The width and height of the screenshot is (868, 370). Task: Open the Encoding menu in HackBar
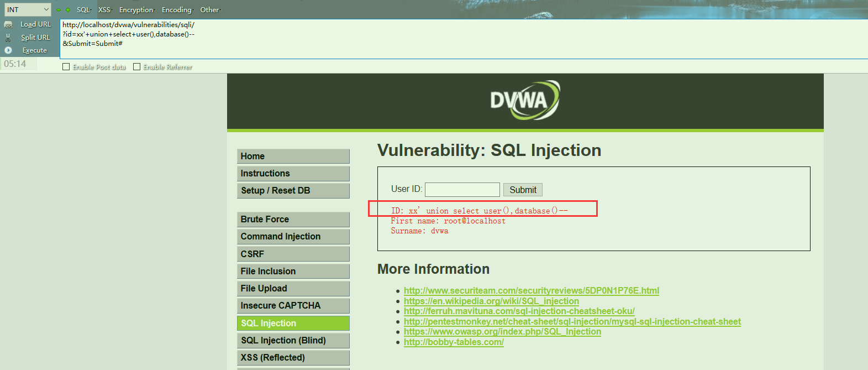177,10
